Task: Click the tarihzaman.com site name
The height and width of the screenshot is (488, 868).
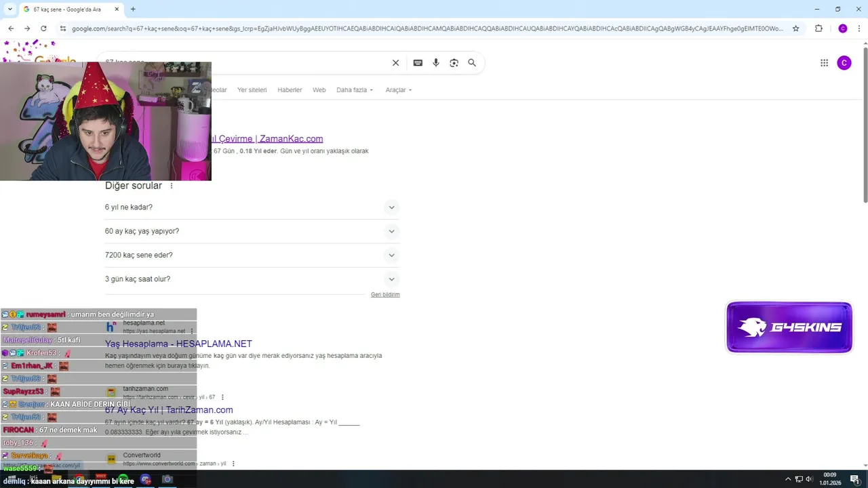Action: [145, 389]
